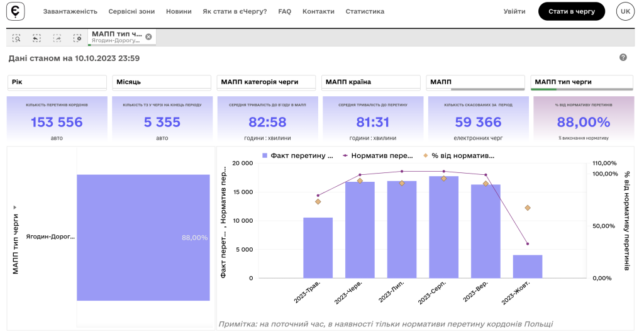Click the 2023-Жовт. normative line point
This screenshot has height=334, width=644.
[528, 244]
